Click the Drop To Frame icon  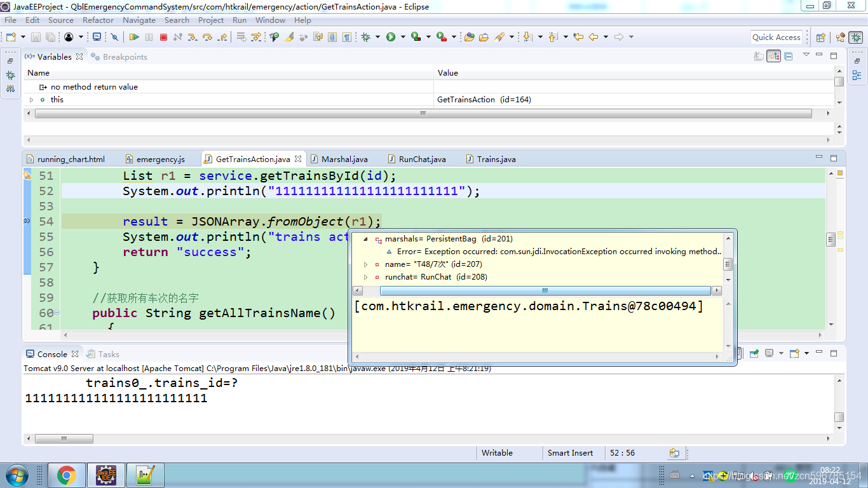(241, 37)
